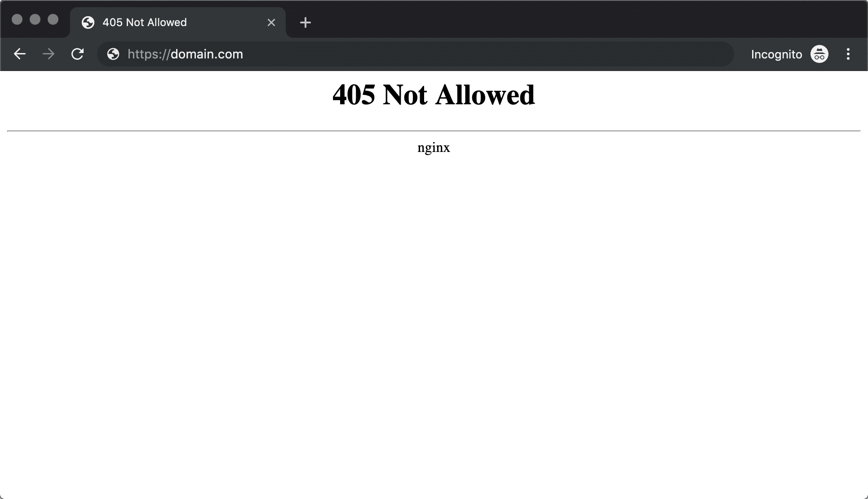Click the 405 Not Allowed tab

172,22
